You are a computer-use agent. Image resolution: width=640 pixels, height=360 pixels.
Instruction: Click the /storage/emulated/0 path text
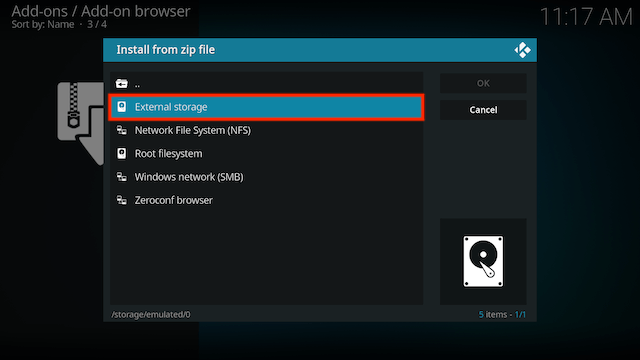151,314
